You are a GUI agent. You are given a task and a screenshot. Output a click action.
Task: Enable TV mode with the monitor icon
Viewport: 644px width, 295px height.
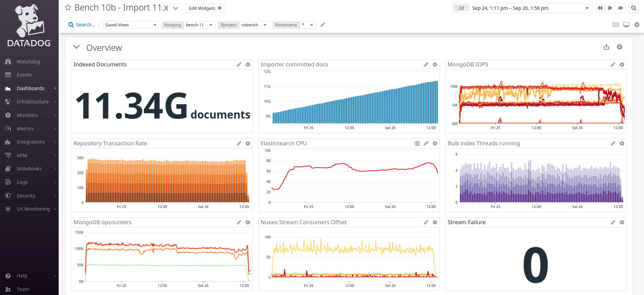(x=626, y=25)
